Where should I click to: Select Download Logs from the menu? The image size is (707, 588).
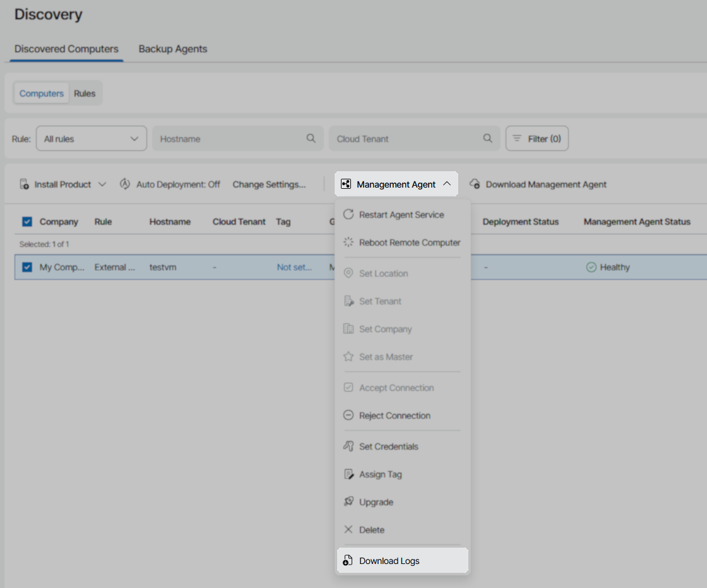pos(388,560)
